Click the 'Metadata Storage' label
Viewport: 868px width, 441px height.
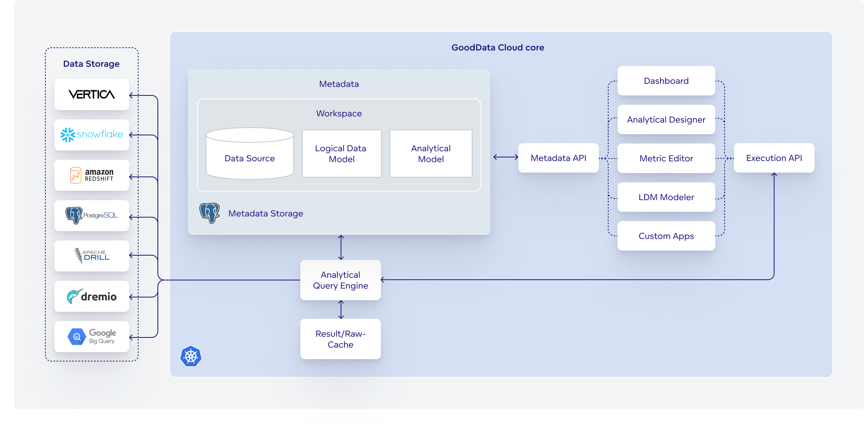[x=266, y=213]
